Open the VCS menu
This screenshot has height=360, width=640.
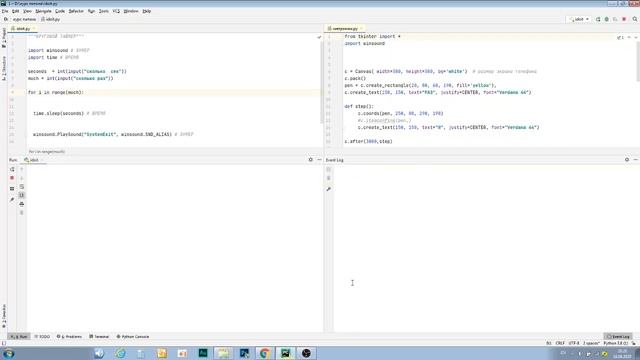click(116, 11)
